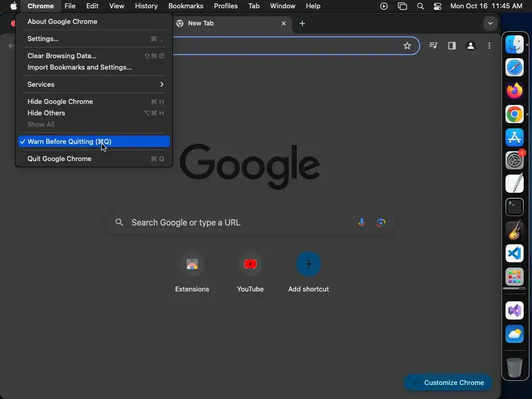Image resolution: width=532 pixels, height=399 pixels.
Task: Launch Terminal from the dock
Action: (514, 207)
